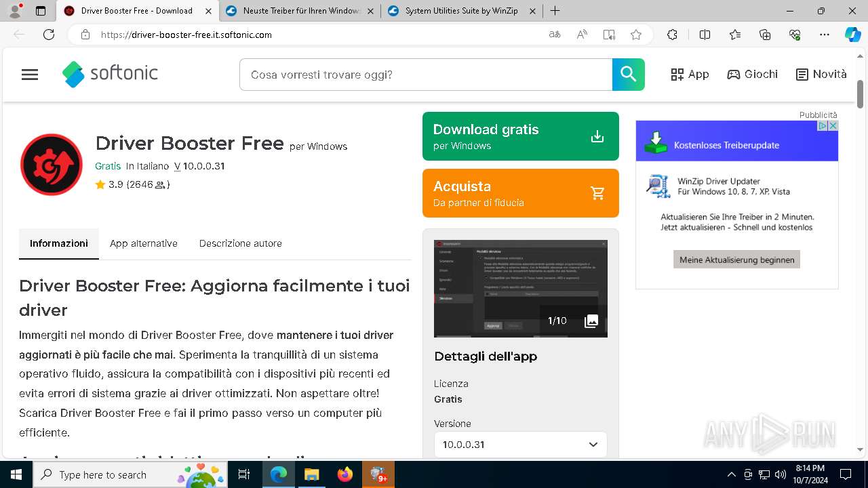The height and width of the screenshot is (488, 868).
Task: Click the Driver Booster Free app logo
Action: [x=52, y=165]
